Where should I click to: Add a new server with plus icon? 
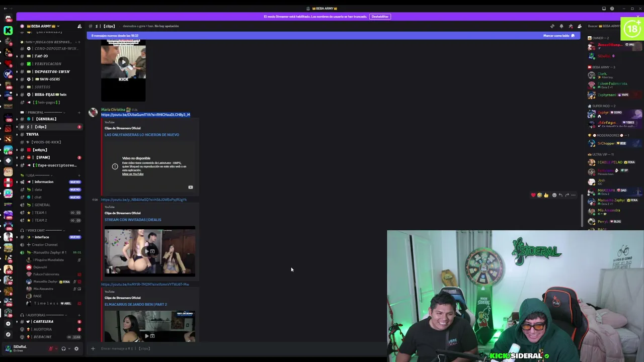tap(8, 324)
